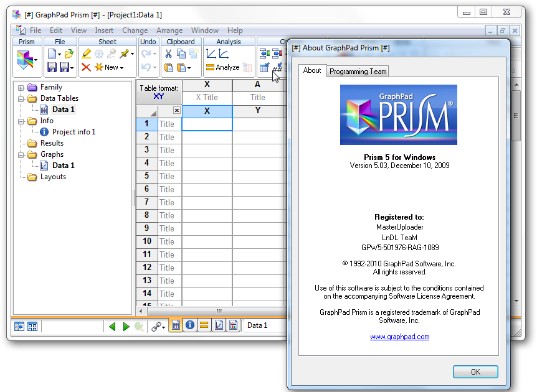The image size is (537, 392).
Task: Click the table format change icon
Action: point(264,67)
